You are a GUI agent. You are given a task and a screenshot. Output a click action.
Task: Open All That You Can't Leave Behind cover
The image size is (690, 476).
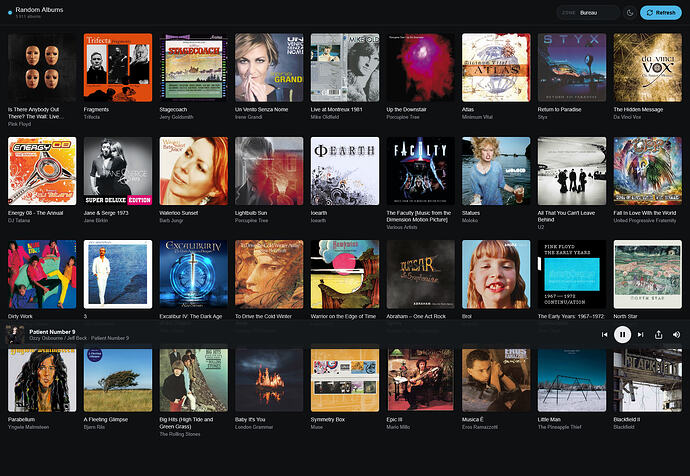coord(572,171)
